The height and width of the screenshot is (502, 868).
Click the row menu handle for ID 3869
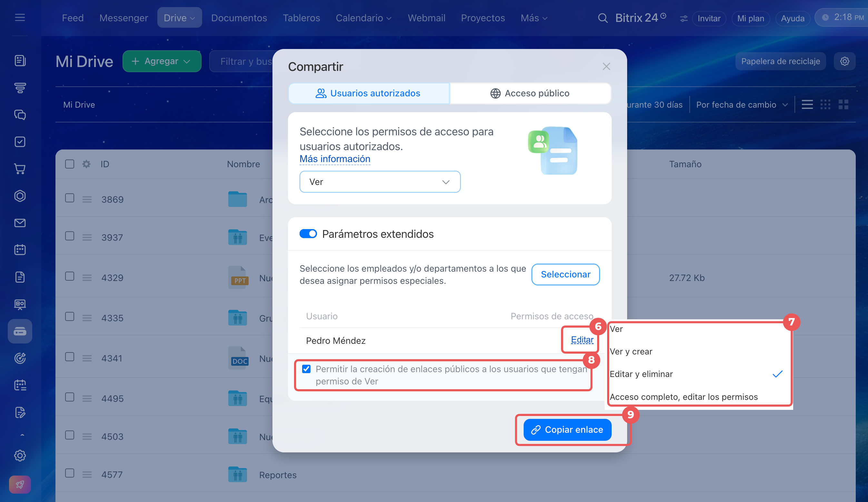pyautogui.click(x=87, y=199)
